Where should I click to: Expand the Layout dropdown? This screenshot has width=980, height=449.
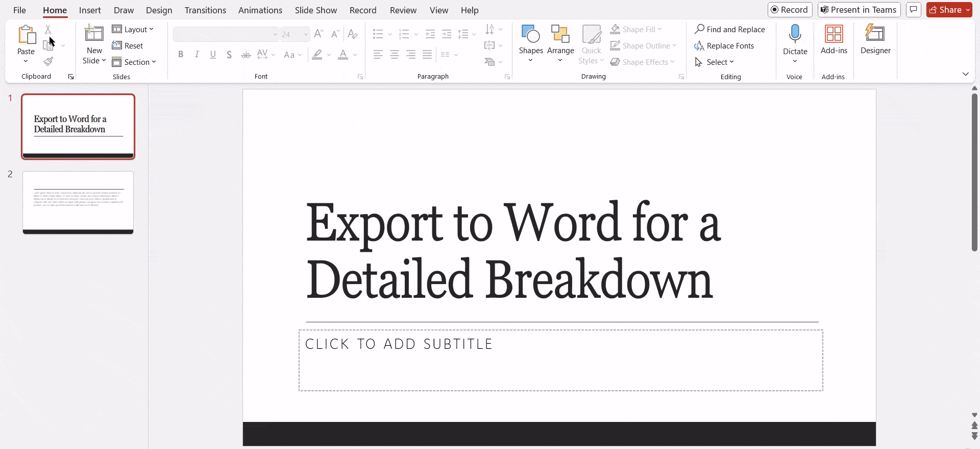pos(133,30)
